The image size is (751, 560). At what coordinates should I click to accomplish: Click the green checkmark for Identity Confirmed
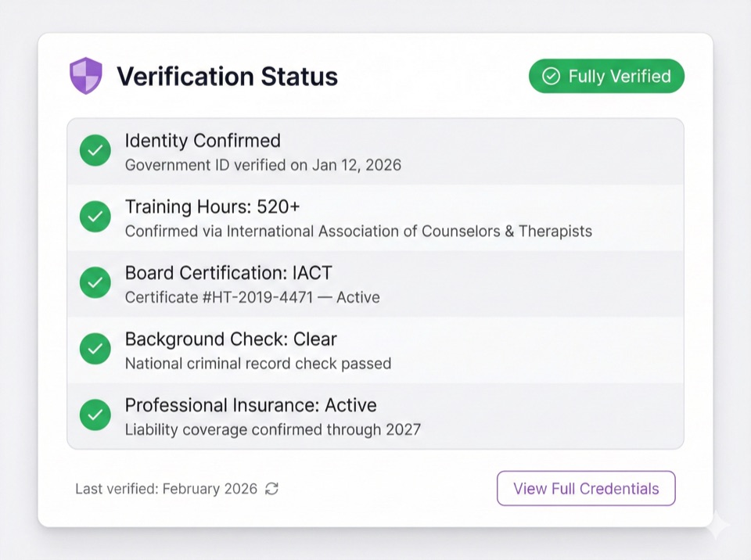(95, 150)
